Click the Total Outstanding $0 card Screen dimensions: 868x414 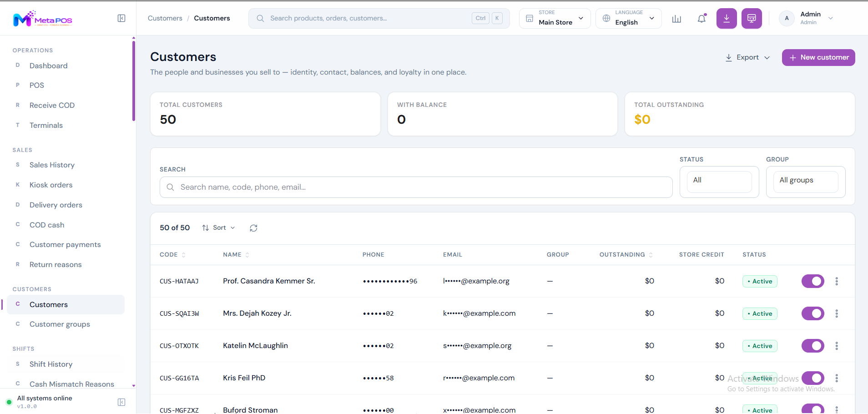click(x=740, y=114)
